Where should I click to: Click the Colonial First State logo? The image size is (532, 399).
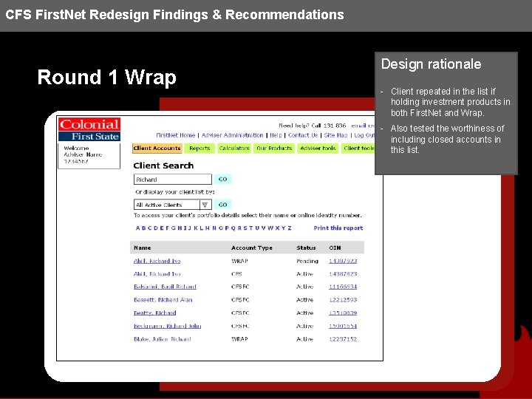click(89, 129)
